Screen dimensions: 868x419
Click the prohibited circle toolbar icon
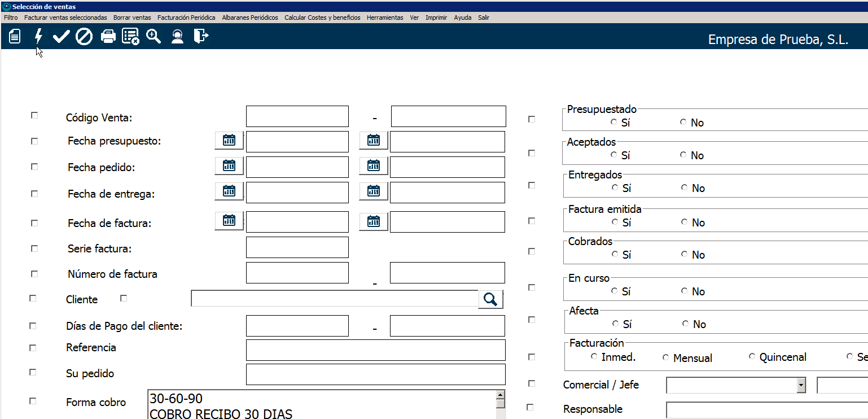click(84, 37)
